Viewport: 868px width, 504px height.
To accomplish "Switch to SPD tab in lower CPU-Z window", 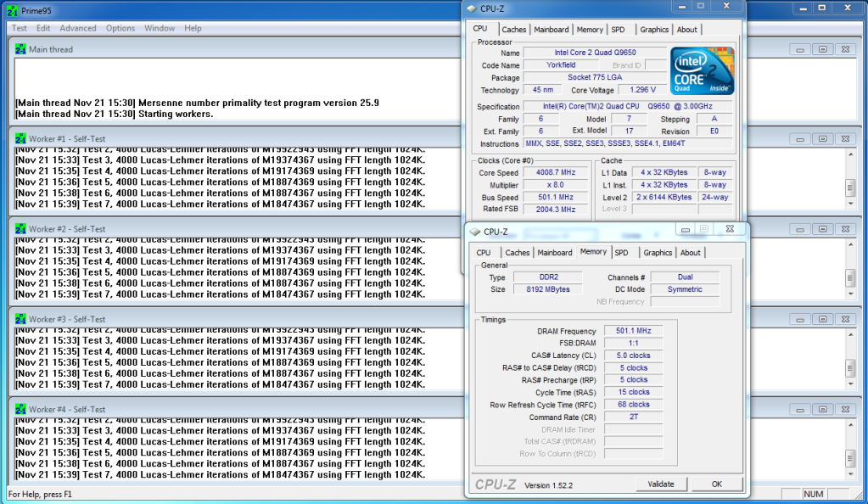I will point(621,253).
